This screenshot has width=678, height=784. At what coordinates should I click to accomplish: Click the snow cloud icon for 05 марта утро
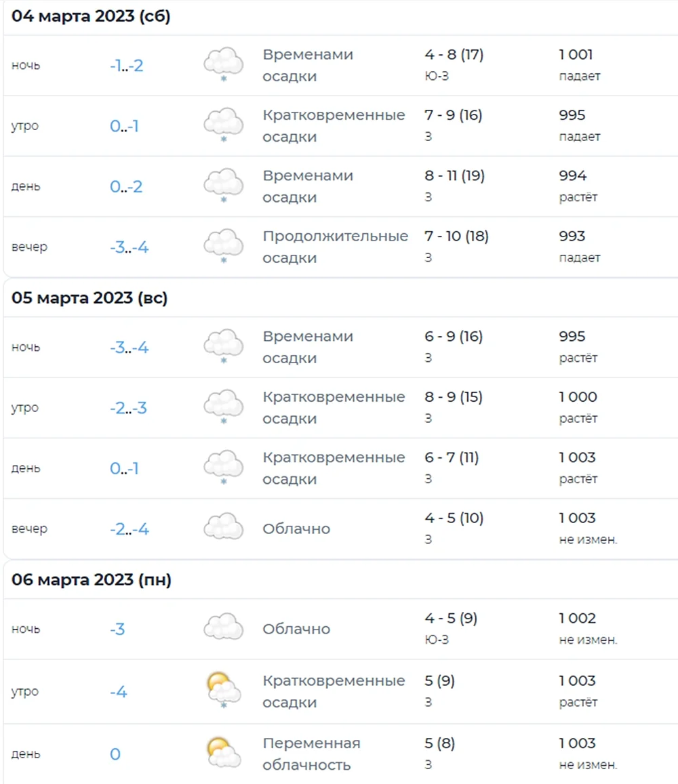click(x=223, y=407)
